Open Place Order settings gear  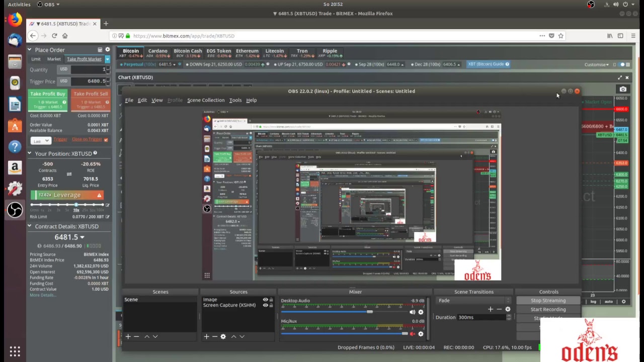coord(107,50)
